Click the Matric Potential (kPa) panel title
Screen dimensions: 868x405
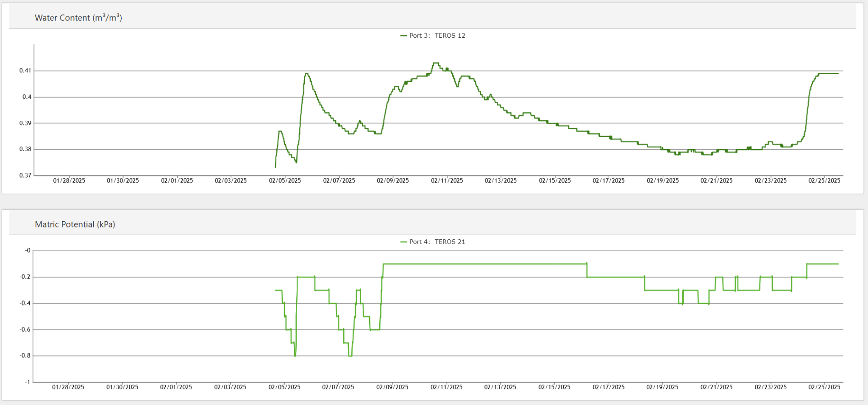[75, 225]
